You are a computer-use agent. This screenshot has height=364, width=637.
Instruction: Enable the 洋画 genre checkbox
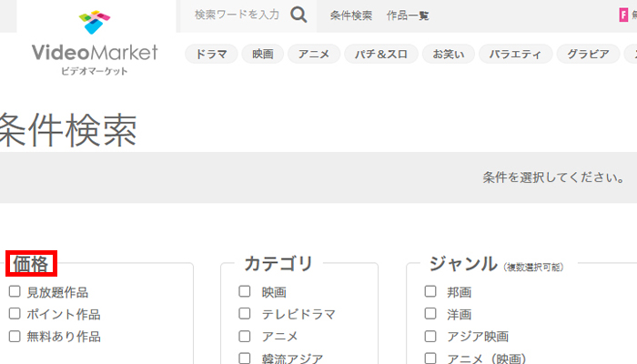tap(430, 314)
